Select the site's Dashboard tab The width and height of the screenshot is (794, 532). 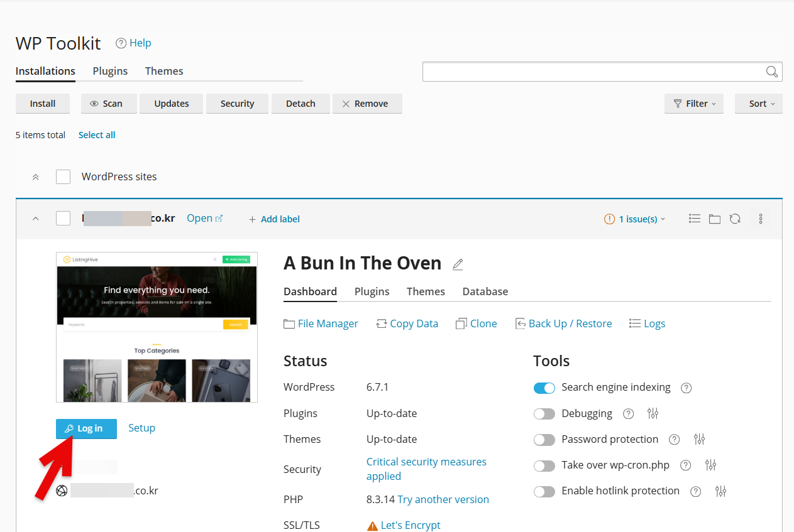point(310,291)
